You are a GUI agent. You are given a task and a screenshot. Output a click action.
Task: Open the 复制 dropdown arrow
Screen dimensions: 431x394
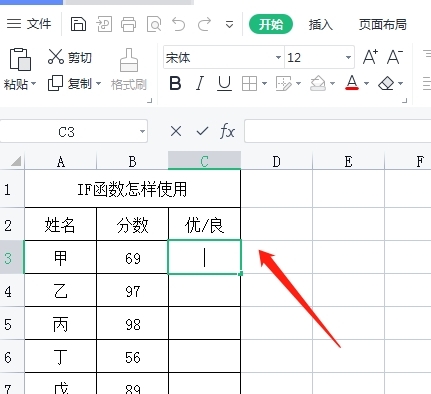(98, 83)
